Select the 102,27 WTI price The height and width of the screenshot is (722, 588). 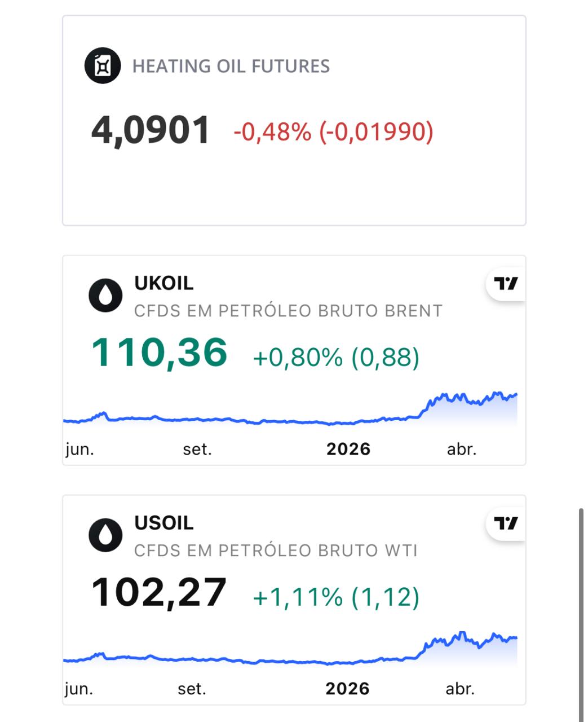pyautogui.click(x=159, y=592)
